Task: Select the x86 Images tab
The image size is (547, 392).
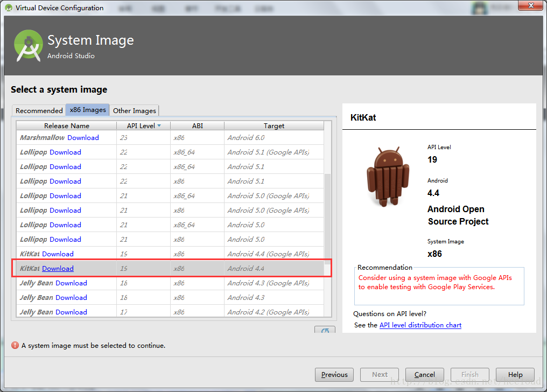Action: pyautogui.click(x=88, y=110)
